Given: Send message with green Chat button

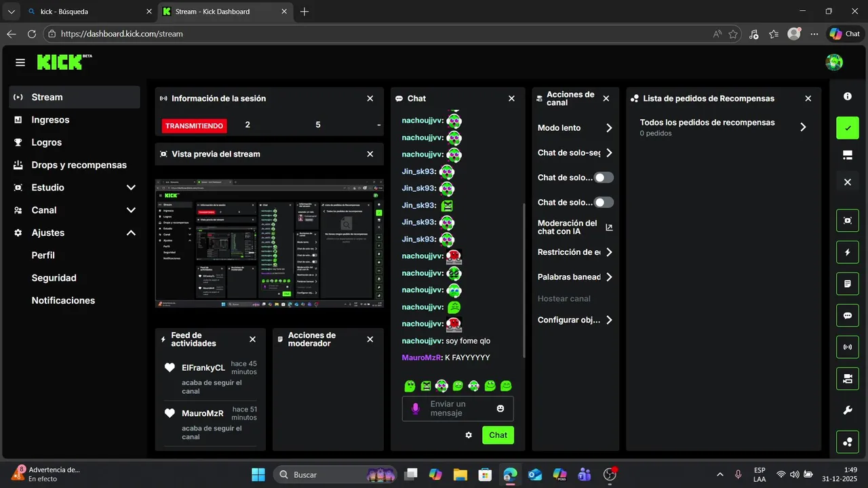Looking at the screenshot, I should 498,435.
